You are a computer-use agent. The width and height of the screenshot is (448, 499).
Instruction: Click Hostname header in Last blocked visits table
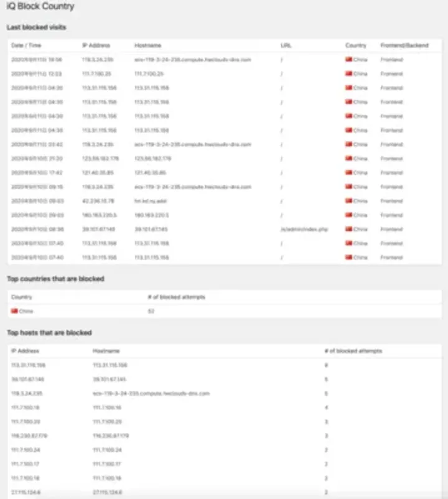tap(147, 45)
